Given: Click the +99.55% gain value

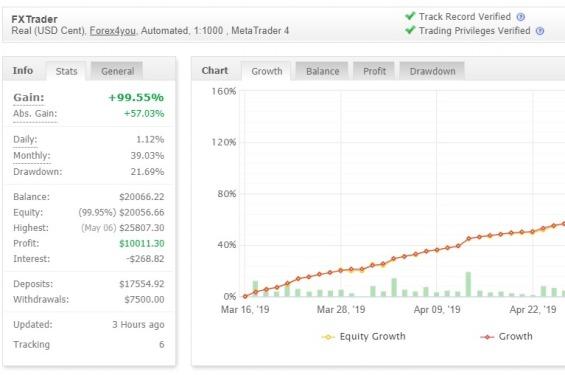Looking at the screenshot, I should (136, 97).
